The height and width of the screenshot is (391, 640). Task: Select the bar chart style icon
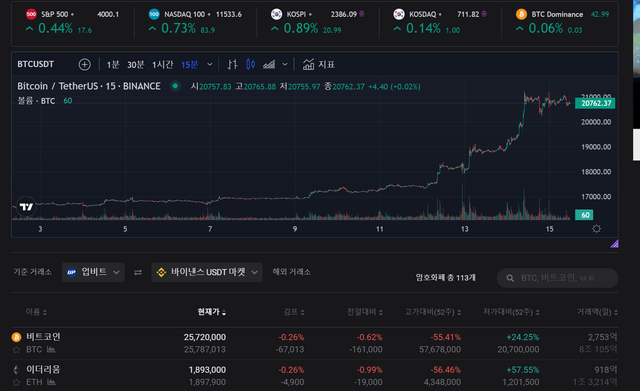[x=232, y=64]
